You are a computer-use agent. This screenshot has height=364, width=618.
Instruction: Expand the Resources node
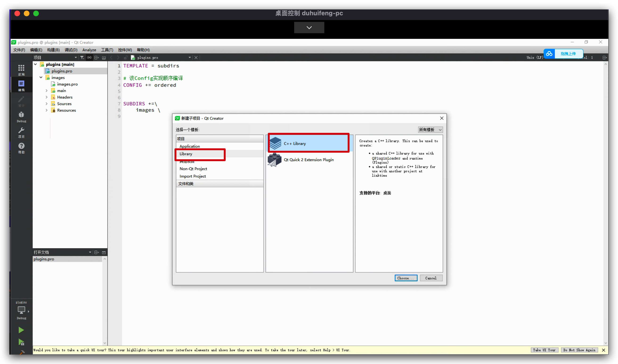coord(46,110)
